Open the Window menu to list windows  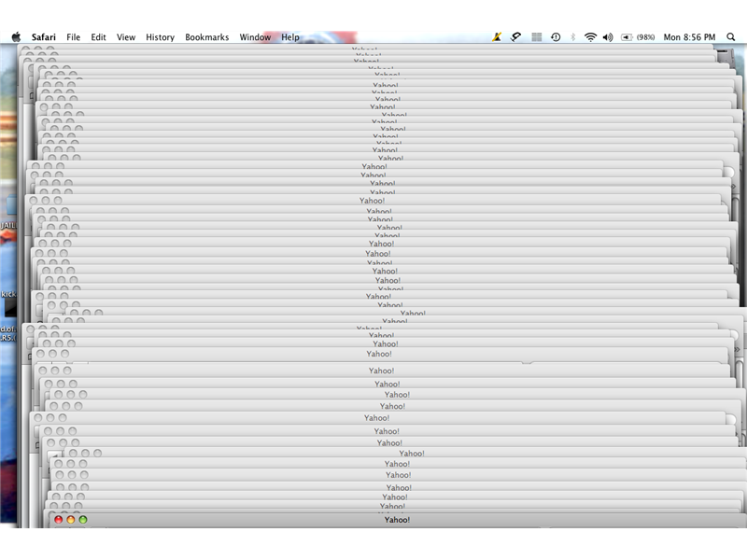click(255, 36)
